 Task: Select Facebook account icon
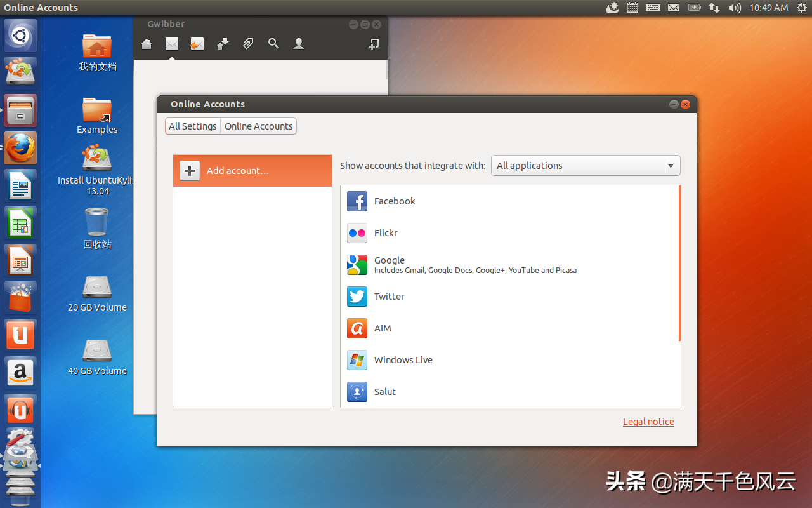[357, 201]
